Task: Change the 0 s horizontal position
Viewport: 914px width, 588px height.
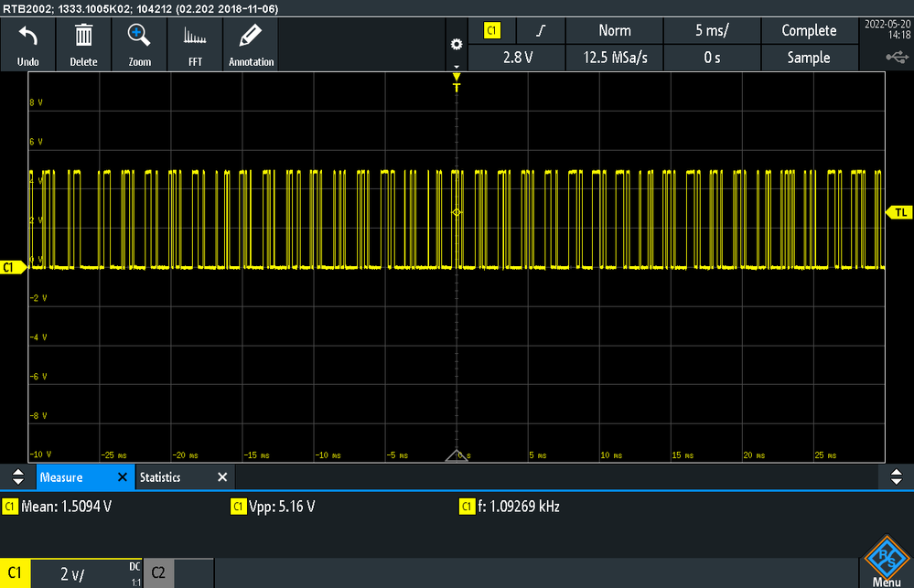Action: (712, 58)
